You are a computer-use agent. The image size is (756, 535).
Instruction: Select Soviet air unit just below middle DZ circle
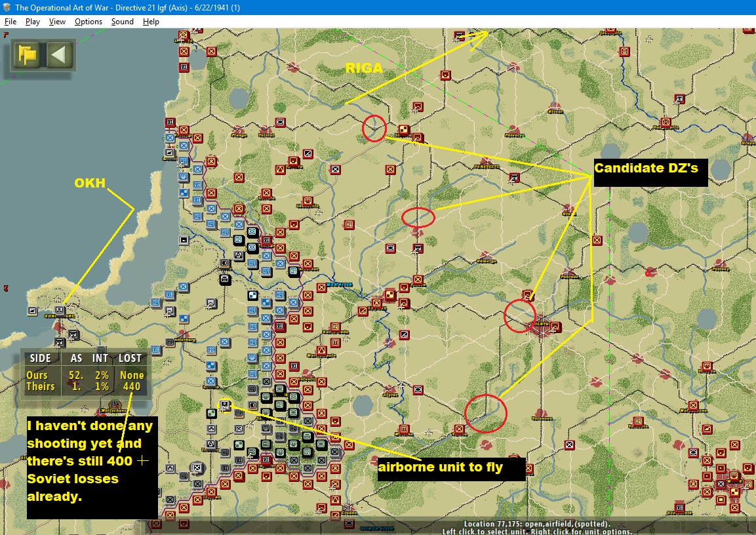418,248
